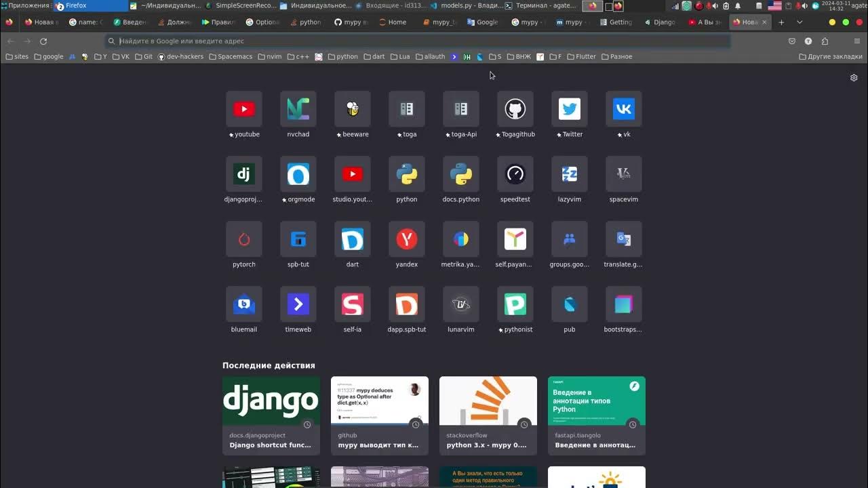Open a new tab with plus button

781,22
